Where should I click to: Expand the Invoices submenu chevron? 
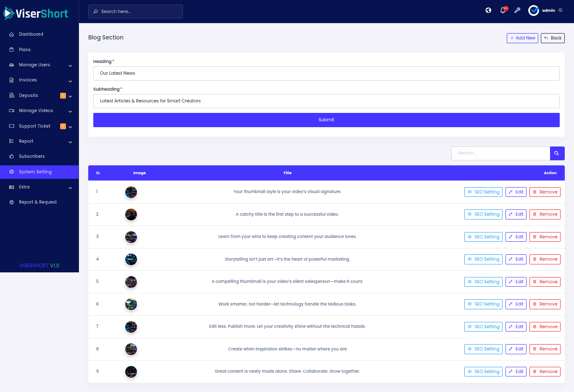[70, 81]
